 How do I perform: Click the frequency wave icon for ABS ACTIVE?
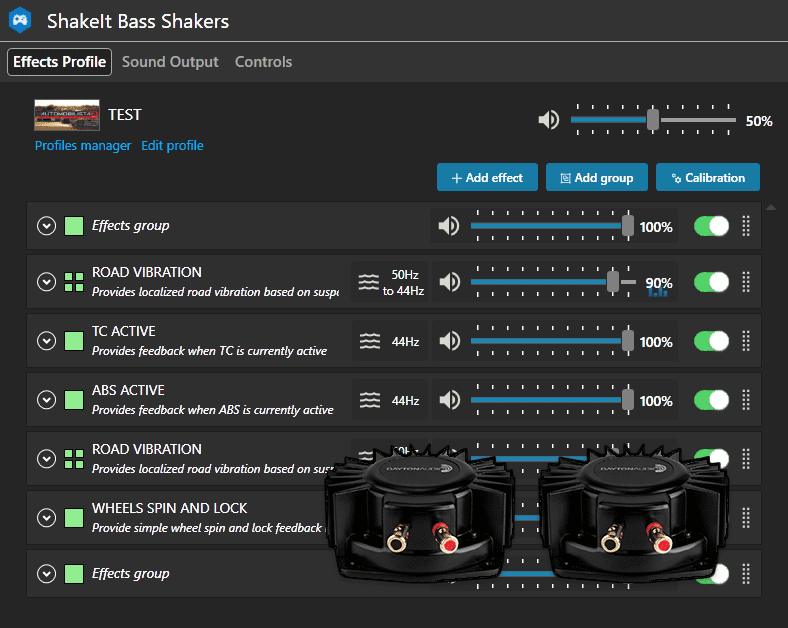[x=370, y=401]
